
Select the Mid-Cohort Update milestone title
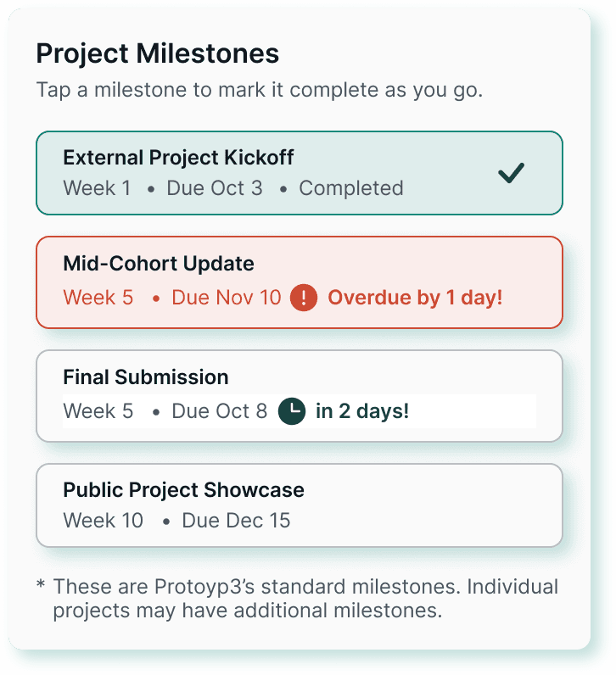click(x=158, y=263)
